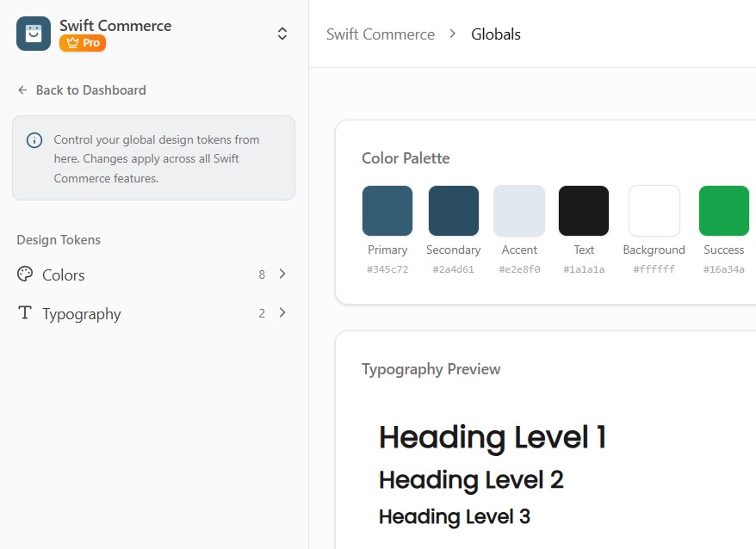Select the Primary color swatch
The width and height of the screenshot is (756, 549).
point(387,211)
